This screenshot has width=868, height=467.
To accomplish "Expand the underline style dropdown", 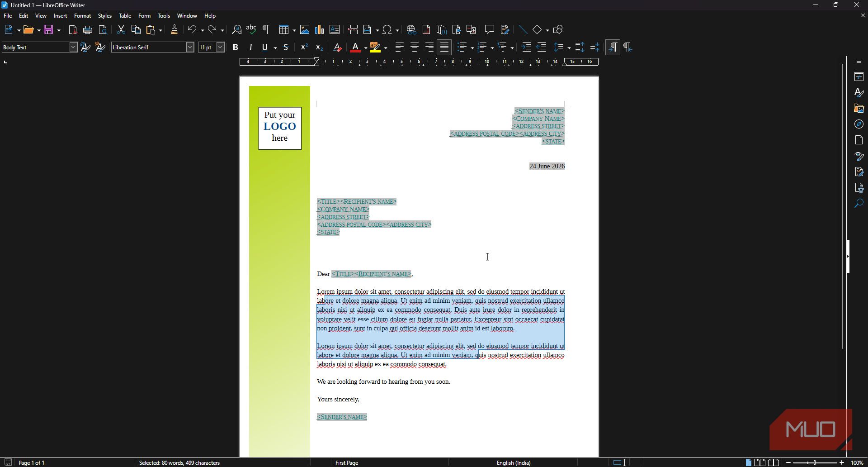I will click(275, 48).
